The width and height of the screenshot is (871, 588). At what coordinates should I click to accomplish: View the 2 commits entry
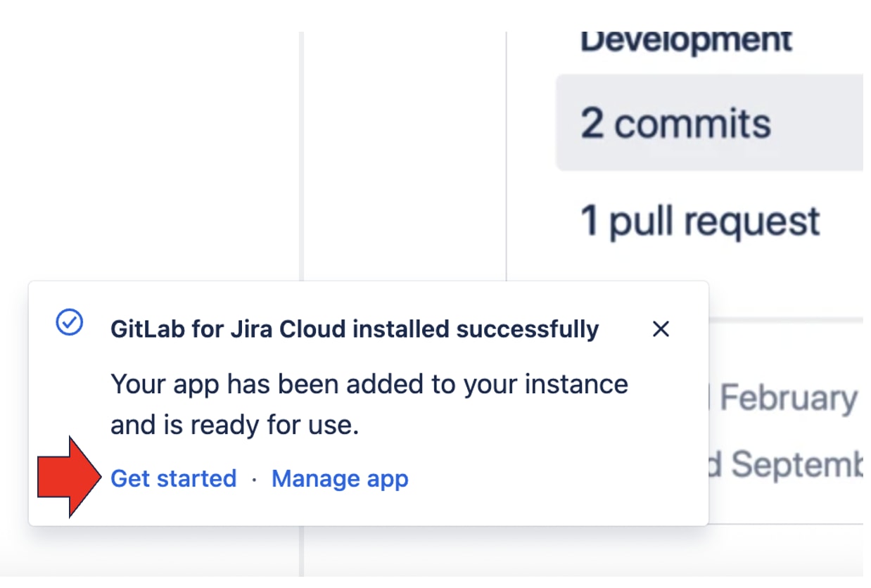(709, 123)
